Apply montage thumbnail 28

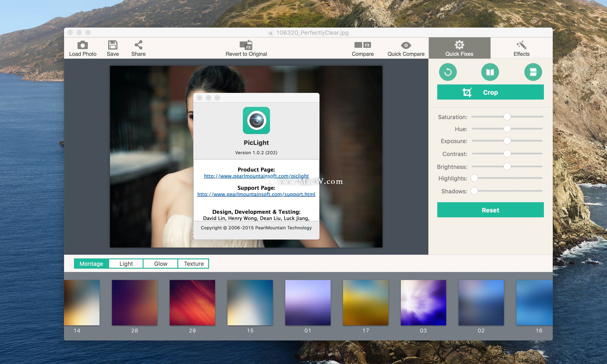(135, 303)
